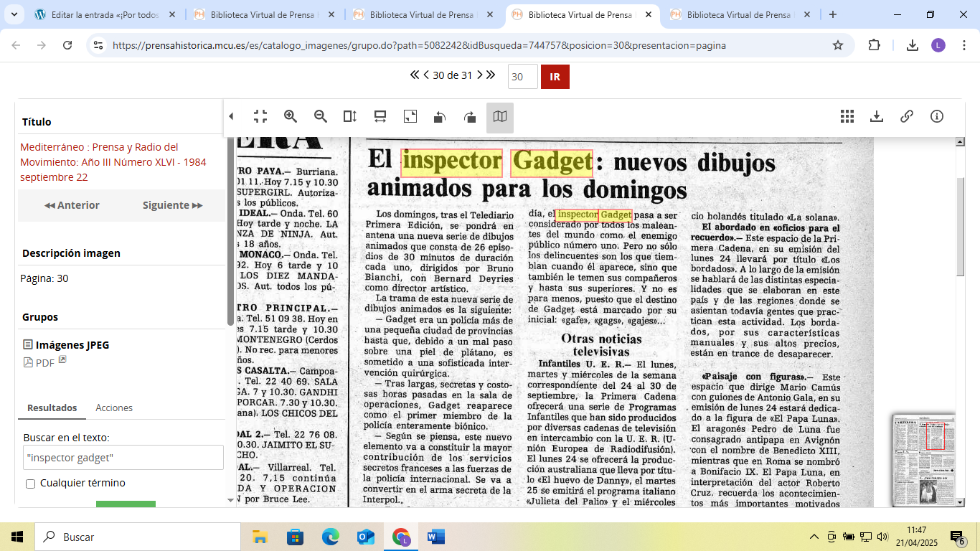980x551 pixels.
Task: Open the PDF version link
Action: point(44,362)
